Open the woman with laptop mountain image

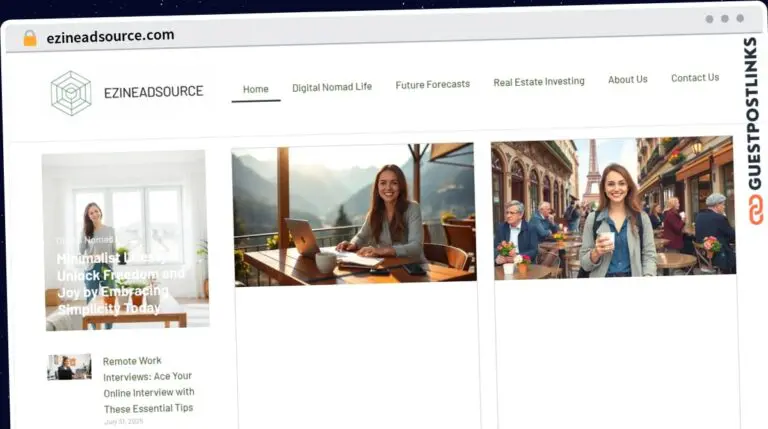354,214
